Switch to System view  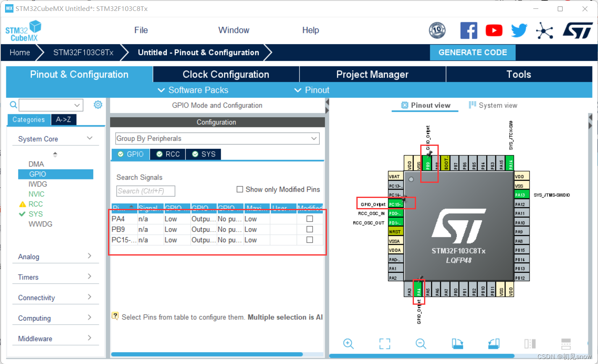(493, 105)
